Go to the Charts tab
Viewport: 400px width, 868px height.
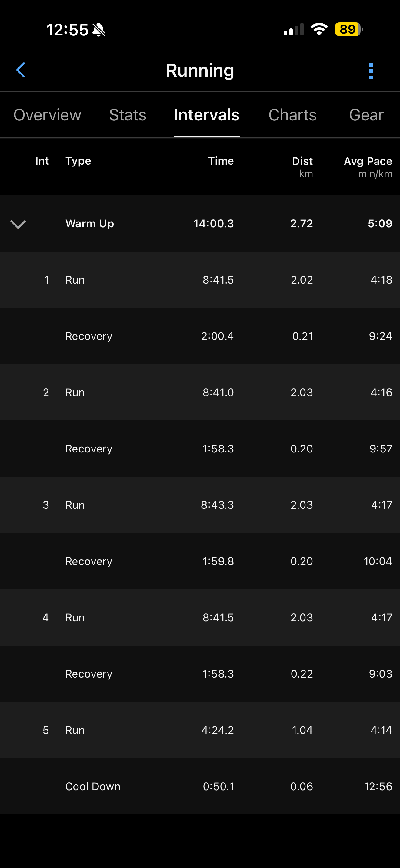[x=292, y=115]
